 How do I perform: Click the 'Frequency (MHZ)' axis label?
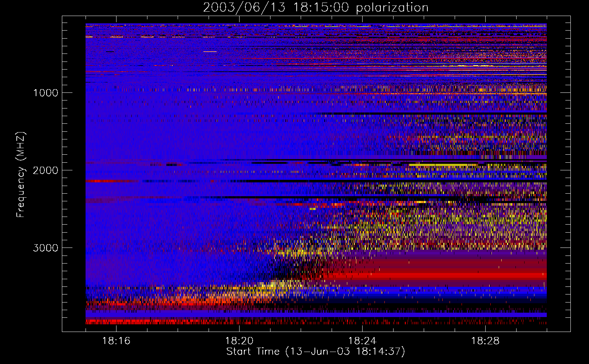[x=21, y=175]
